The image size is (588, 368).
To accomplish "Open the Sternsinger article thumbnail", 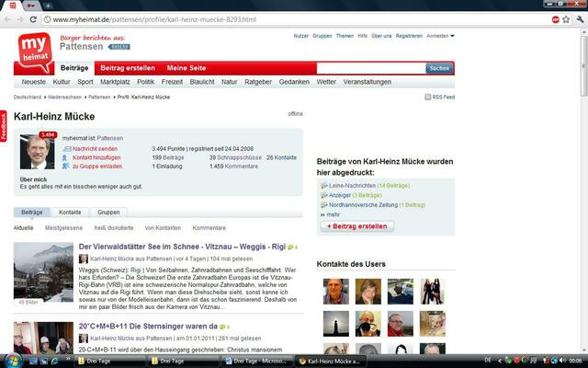I will (x=43, y=338).
